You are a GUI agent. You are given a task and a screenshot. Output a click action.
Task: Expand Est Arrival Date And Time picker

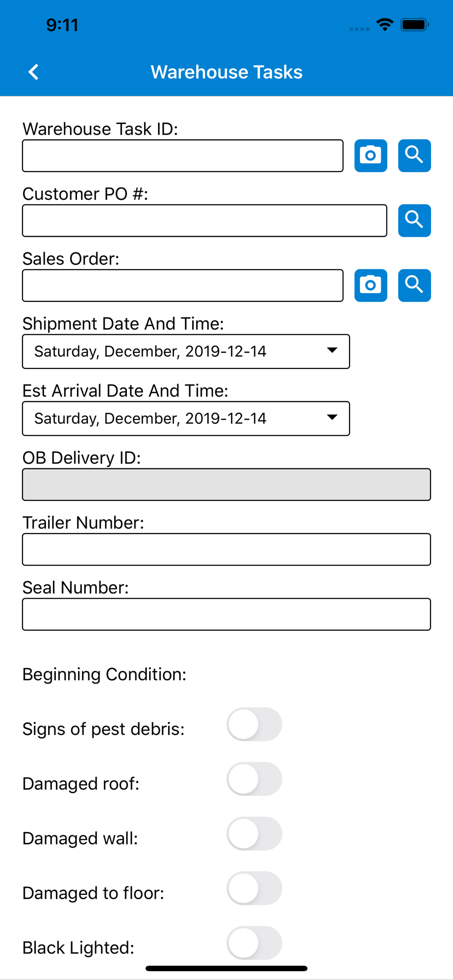186,418
